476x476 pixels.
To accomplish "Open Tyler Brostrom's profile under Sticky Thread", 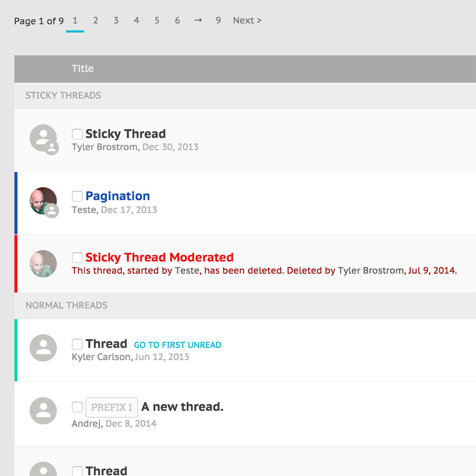I will [105, 147].
